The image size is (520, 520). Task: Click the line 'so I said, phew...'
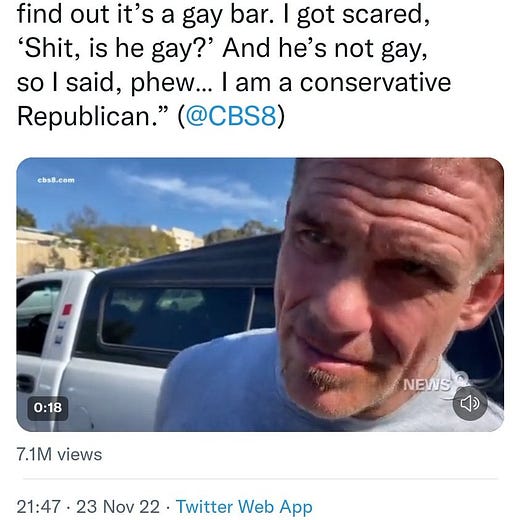tap(234, 83)
